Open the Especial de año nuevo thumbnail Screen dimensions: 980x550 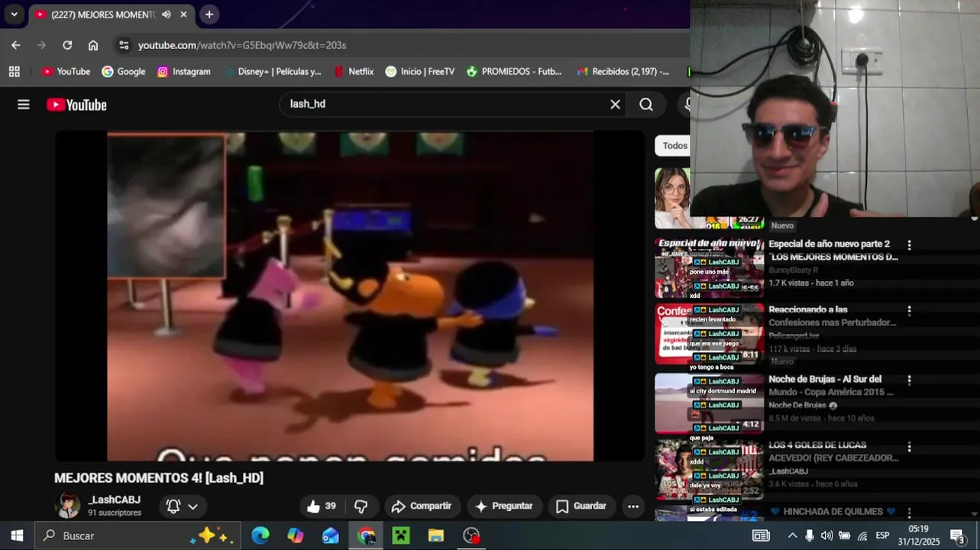(709, 267)
